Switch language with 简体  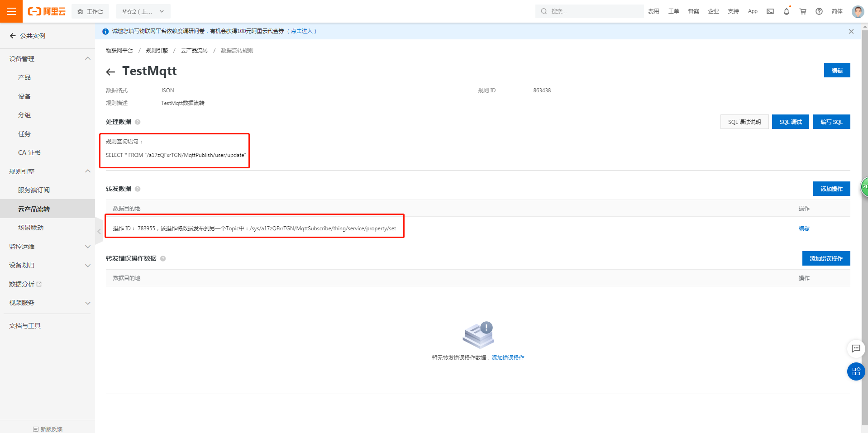837,11
